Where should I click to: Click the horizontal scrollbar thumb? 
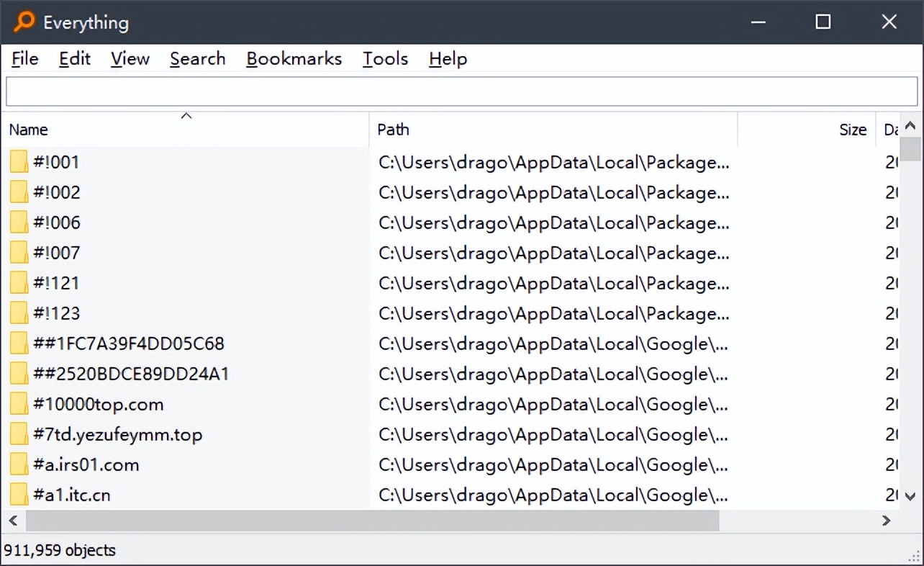372,521
